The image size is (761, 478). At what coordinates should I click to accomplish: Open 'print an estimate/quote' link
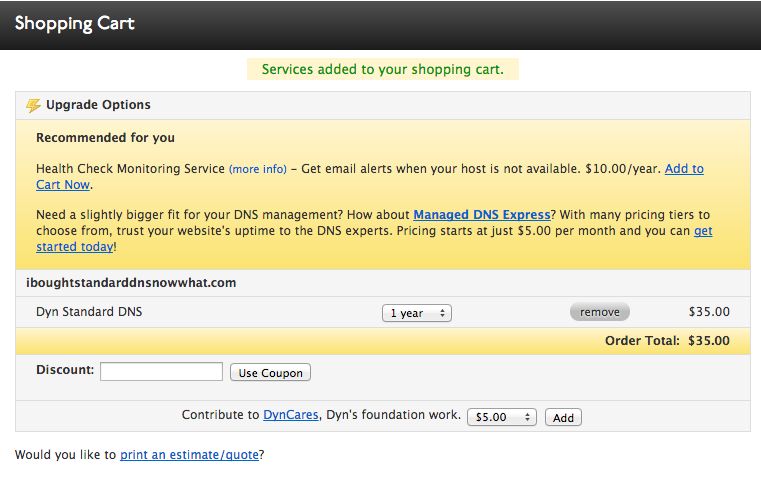[x=189, y=455]
